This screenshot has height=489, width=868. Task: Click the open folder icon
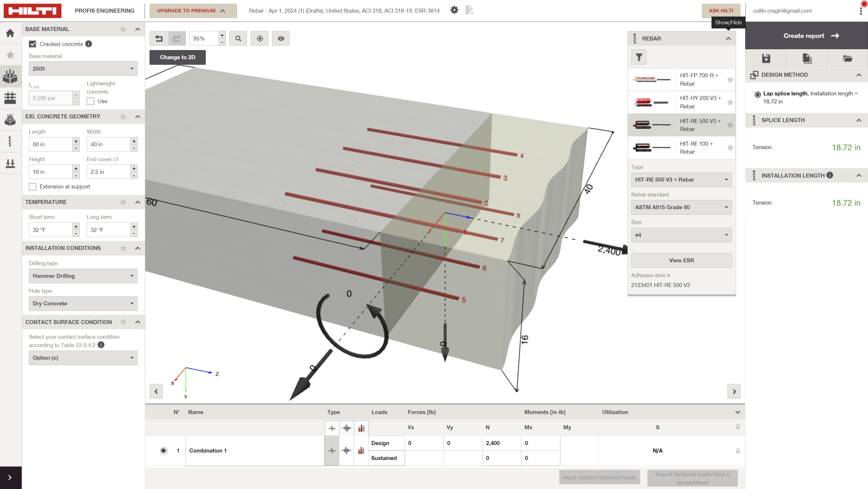coord(847,58)
